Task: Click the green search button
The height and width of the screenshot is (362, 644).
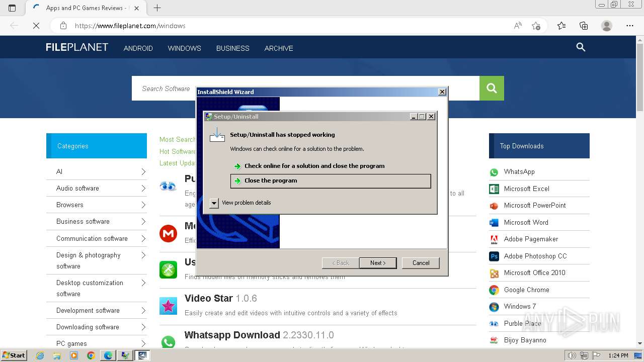Action: pos(492,88)
